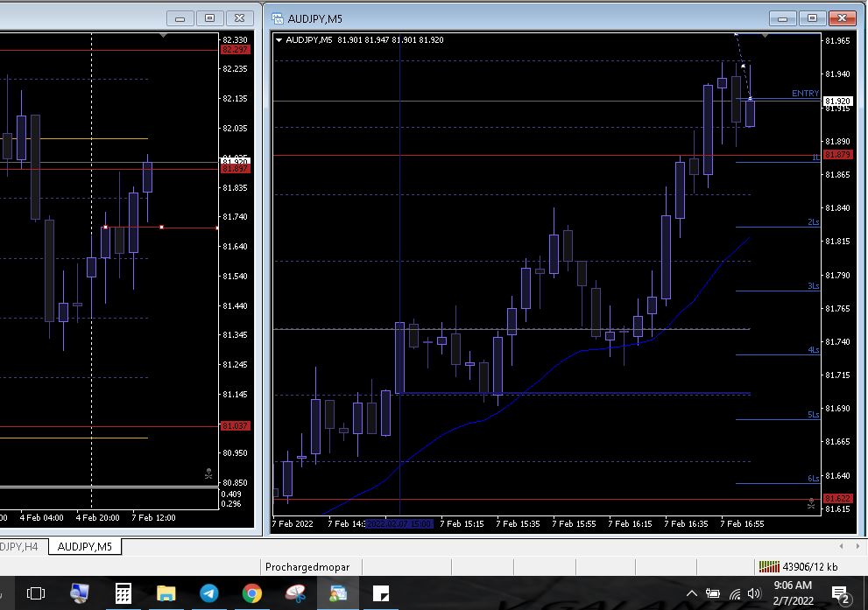Click the connection status bars indicator

(768, 567)
